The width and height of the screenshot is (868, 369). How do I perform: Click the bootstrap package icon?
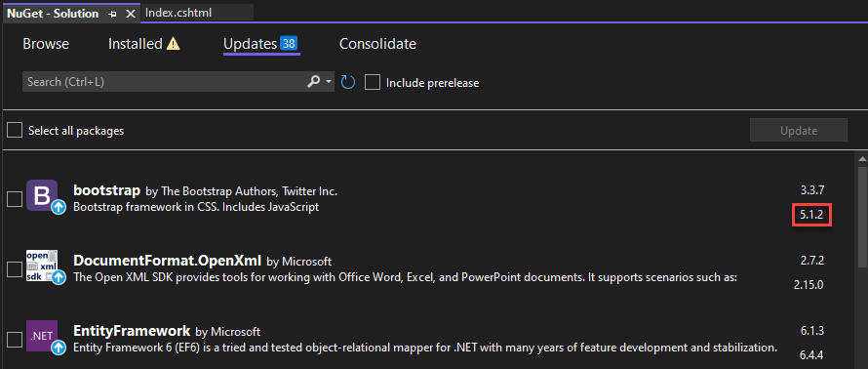coord(42,195)
